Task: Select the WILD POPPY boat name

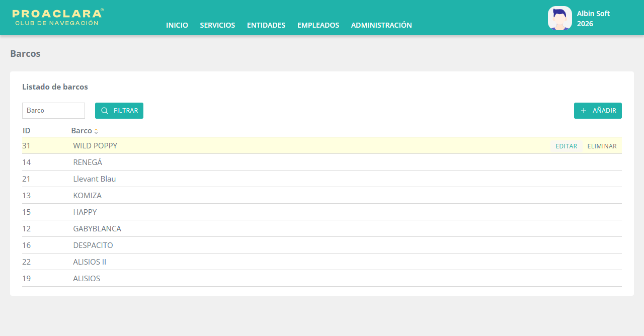Action: click(95, 146)
